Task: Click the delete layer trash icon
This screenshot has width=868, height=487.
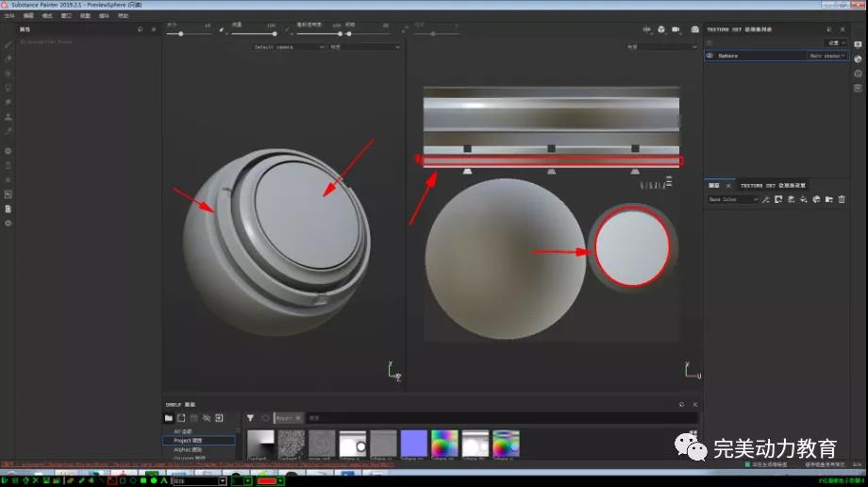Action: point(842,199)
